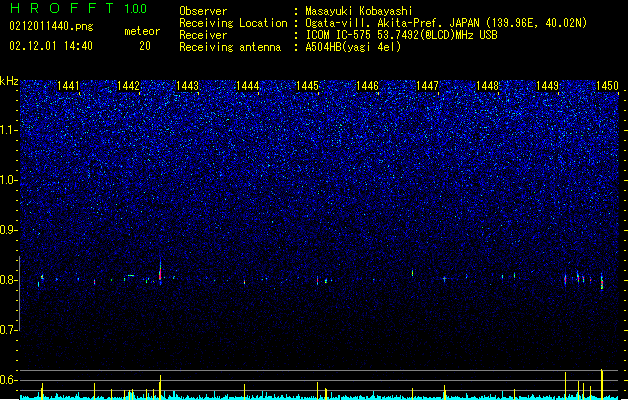
Task: Select the filename 0212011440.png
Action: [x=51, y=27]
